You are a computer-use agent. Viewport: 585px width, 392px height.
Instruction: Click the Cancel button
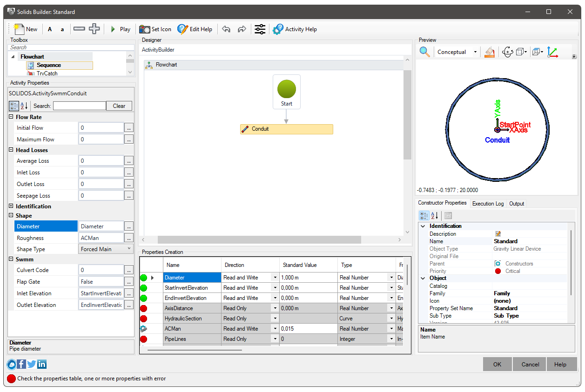click(530, 364)
